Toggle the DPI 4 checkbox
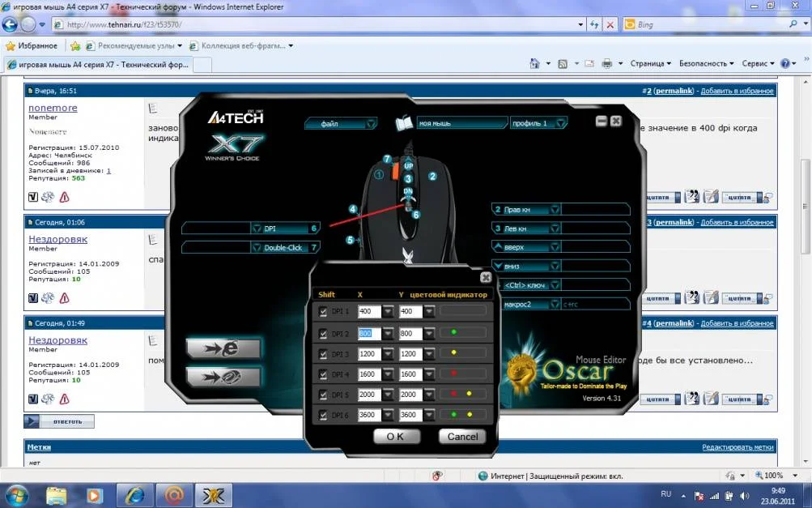Image resolution: width=812 pixels, height=508 pixels. [x=323, y=374]
